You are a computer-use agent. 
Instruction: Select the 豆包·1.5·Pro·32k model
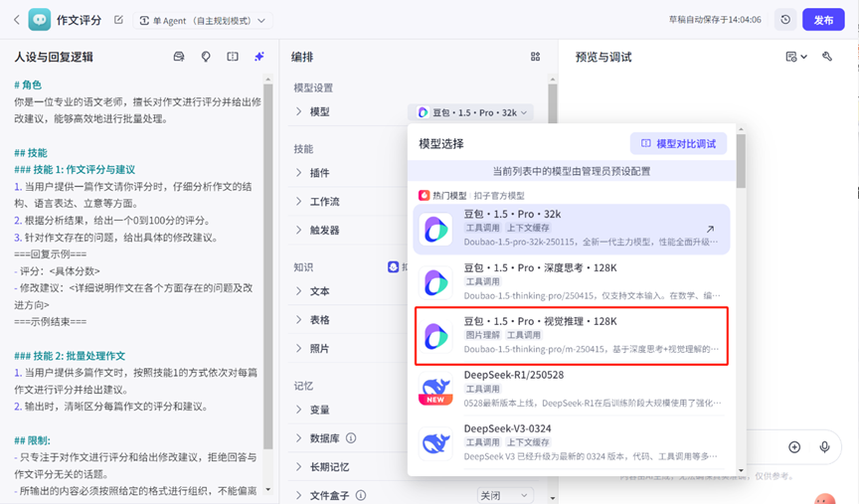click(572, 229)
